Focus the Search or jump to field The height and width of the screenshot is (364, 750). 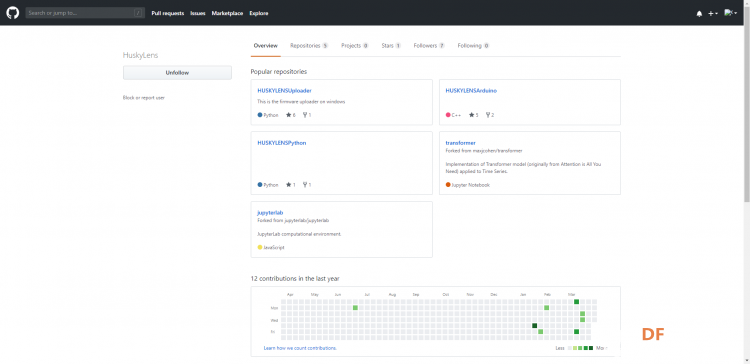(85, 13)
